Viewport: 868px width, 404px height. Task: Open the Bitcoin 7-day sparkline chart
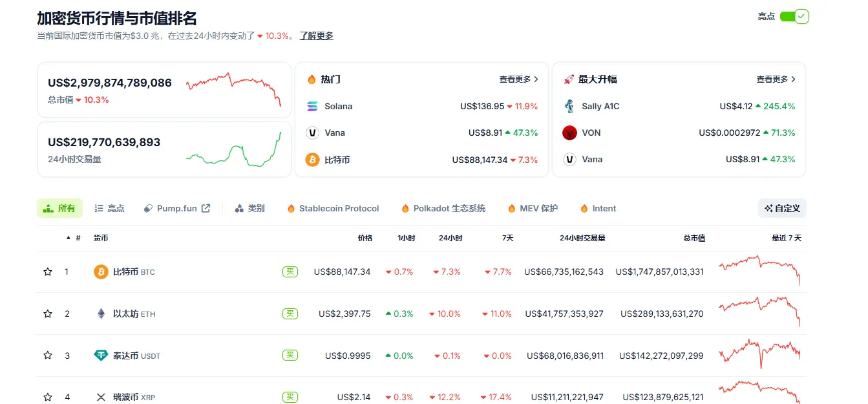click(x=759, y=270)
